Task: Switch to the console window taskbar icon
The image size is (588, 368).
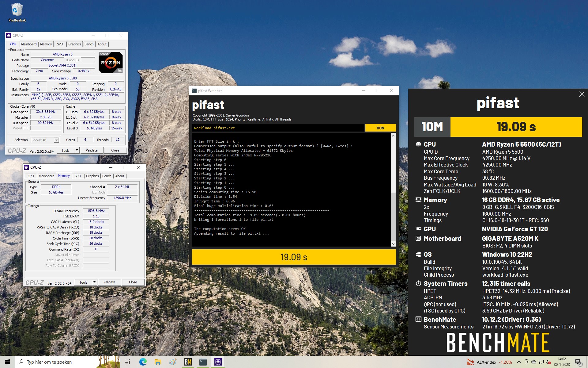Action: [x=203, y=362]
